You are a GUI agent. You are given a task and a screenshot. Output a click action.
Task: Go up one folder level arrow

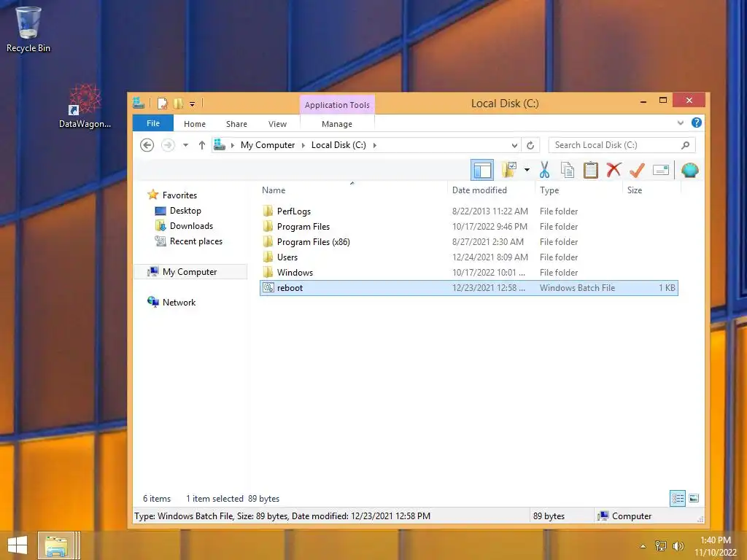point(202,145)
